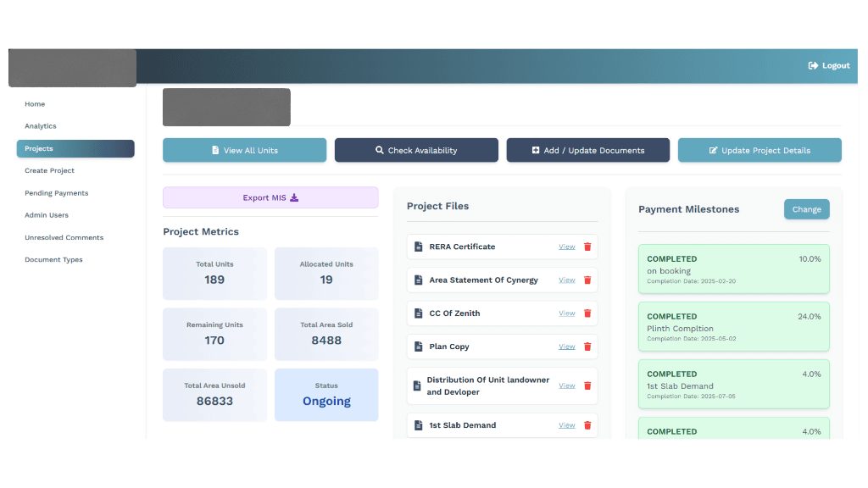Click the plus icon on Add / Update Documents
This screenshot has height=488, width=868.
pos(532,150)
